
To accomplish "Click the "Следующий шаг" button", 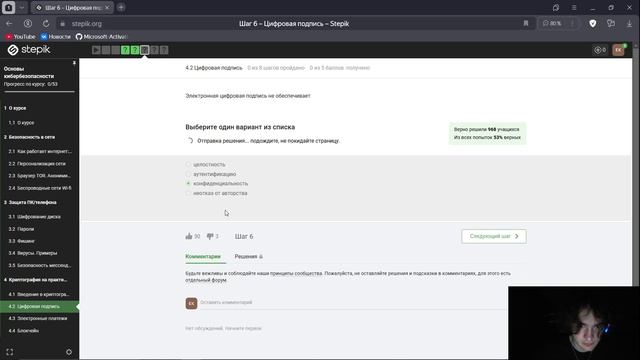I will click(494, 236).
